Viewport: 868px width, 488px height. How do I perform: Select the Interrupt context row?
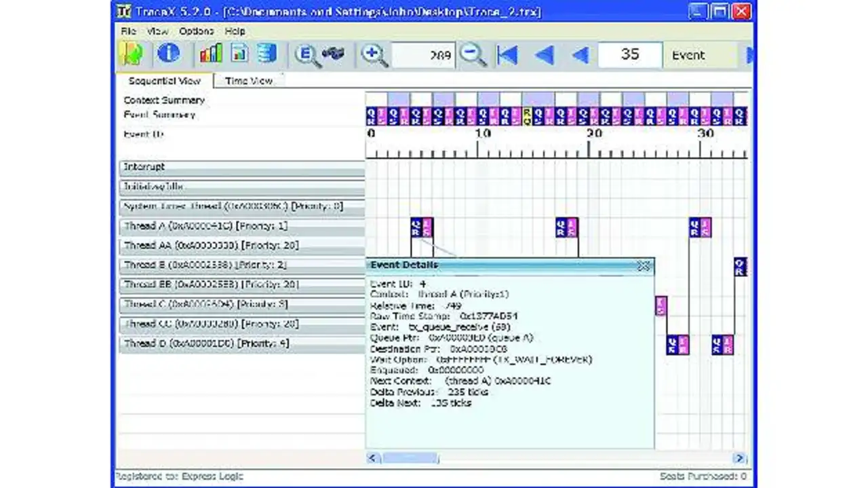click(x=242, y=167)
